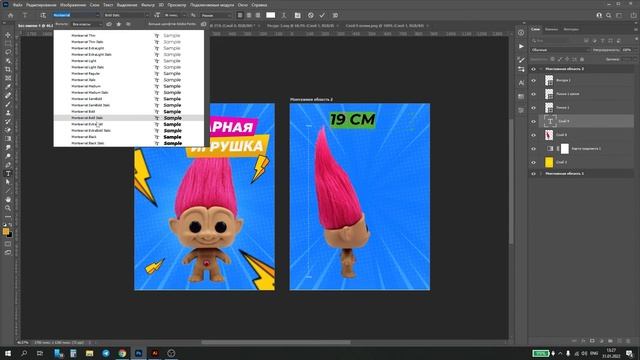Select the Brush tool
The width and height of the screenshot is (640, 360).
8,104
